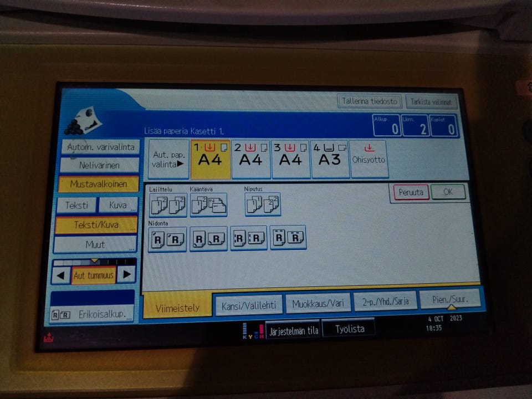
Task: Choose top-left slanted staple option
Action: click(x=167, y=239)
